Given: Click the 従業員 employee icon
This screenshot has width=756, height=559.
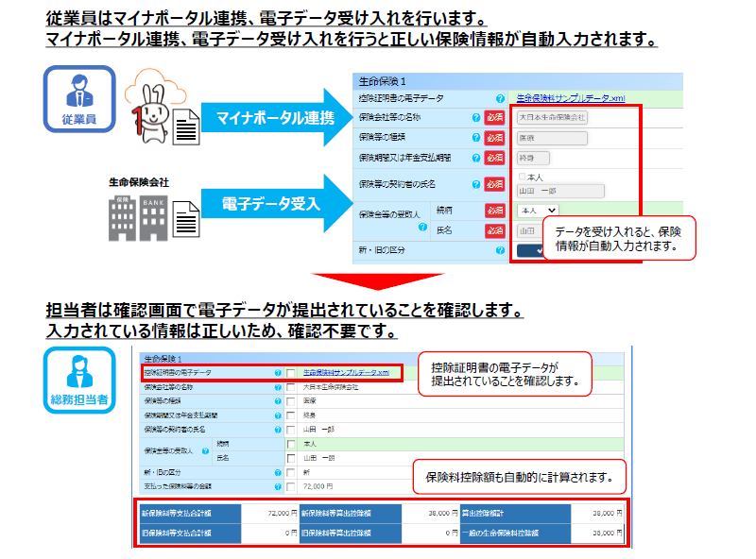Looking at the screenshot, I should click(x=79, y=99).
